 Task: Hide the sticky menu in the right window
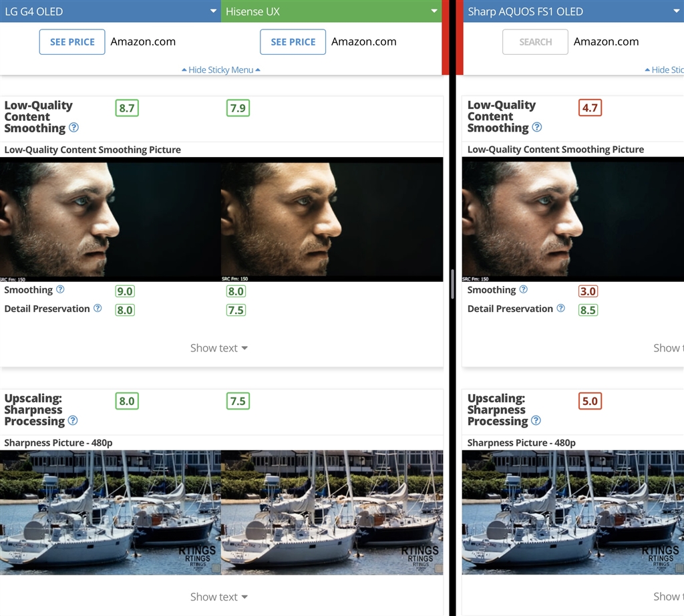(x=665, y=69)
